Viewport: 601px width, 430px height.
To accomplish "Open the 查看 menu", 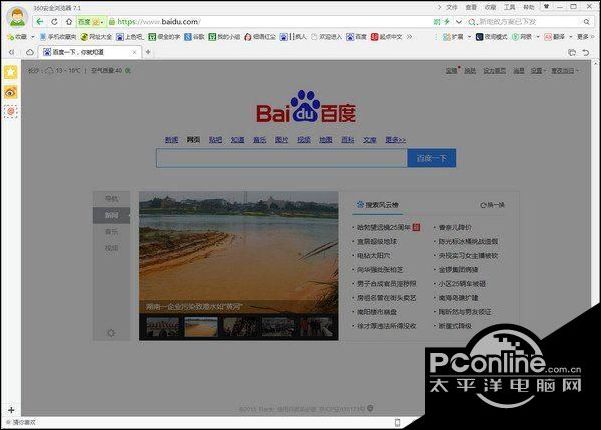I will 471,7.
